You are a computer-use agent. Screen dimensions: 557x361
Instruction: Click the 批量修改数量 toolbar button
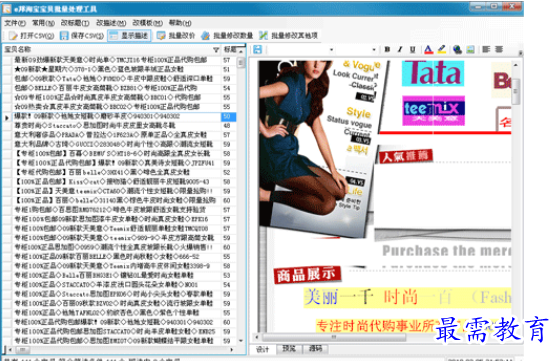227,36
